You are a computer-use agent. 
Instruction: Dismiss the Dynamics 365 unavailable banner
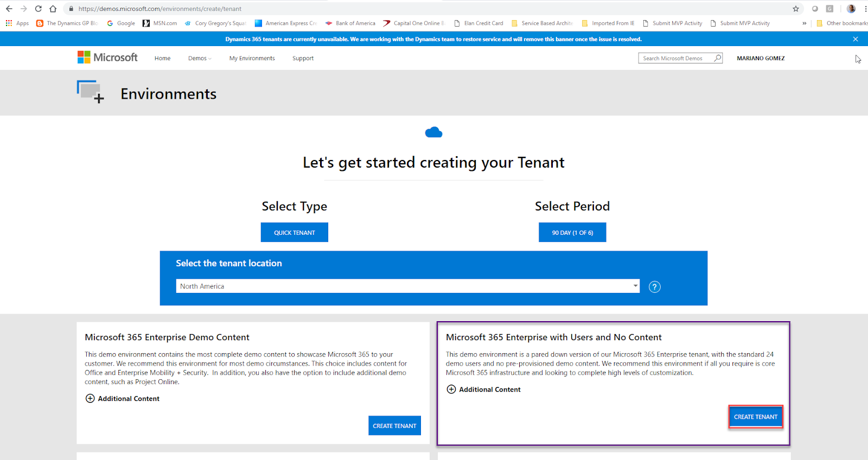tap(856, 39)
